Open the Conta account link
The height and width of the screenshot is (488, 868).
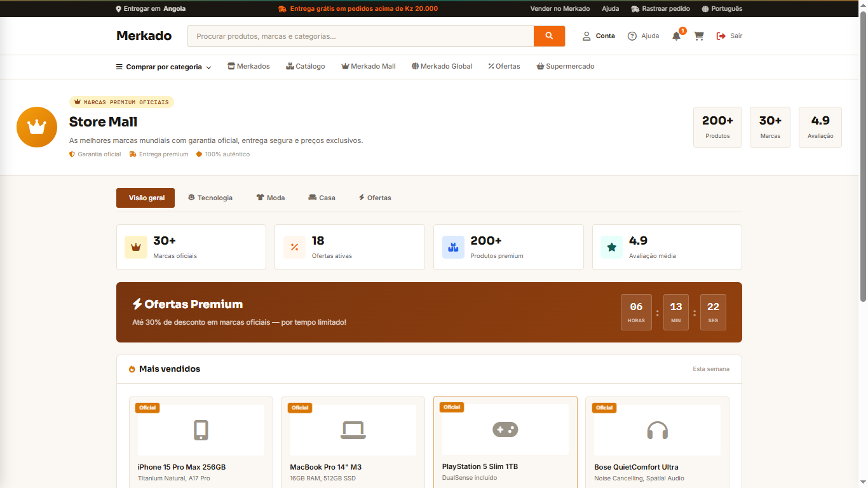point(599,36)
